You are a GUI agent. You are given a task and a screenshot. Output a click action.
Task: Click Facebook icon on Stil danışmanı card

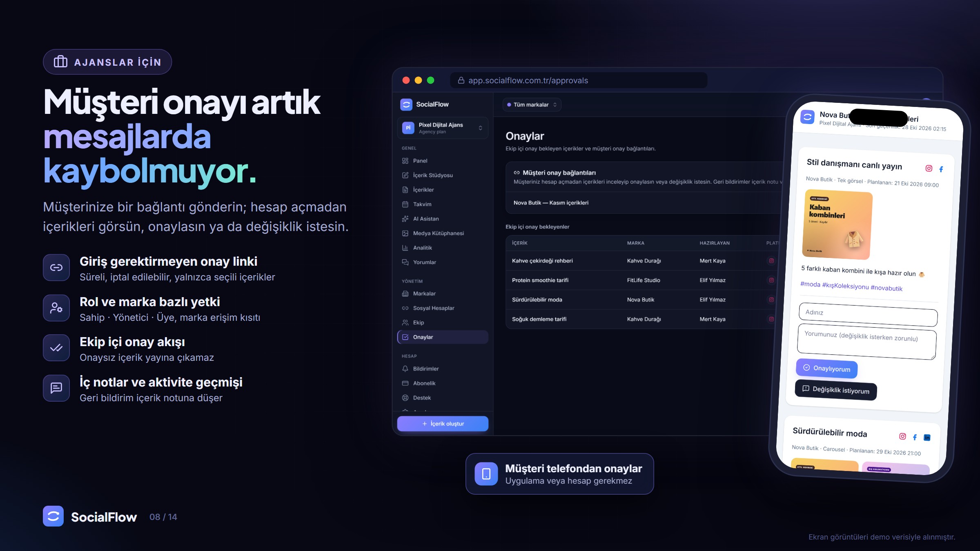(941, 169)
